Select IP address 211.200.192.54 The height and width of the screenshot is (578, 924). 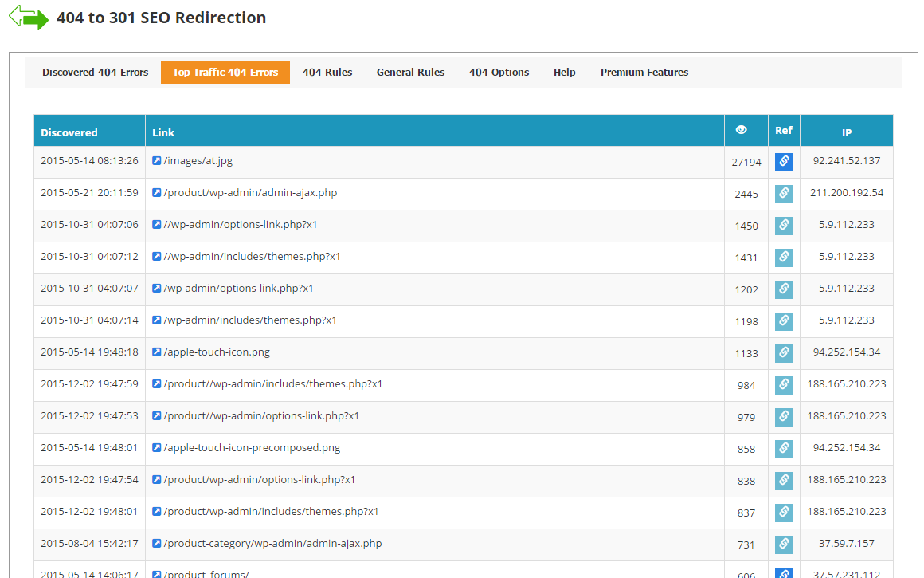(x=847, y=192)
